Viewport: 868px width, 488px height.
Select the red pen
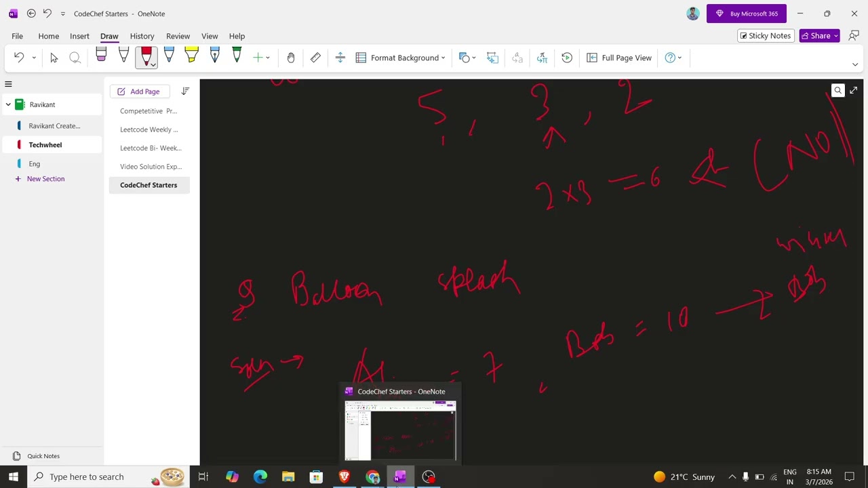[145, 56]
